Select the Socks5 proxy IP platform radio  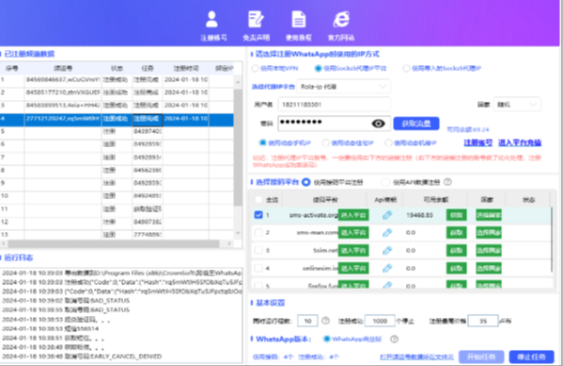point(318,68)
